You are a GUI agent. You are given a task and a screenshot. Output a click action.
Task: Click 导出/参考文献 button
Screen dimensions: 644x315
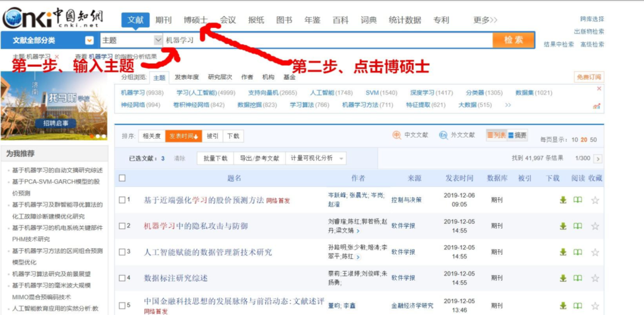(259, 158)
